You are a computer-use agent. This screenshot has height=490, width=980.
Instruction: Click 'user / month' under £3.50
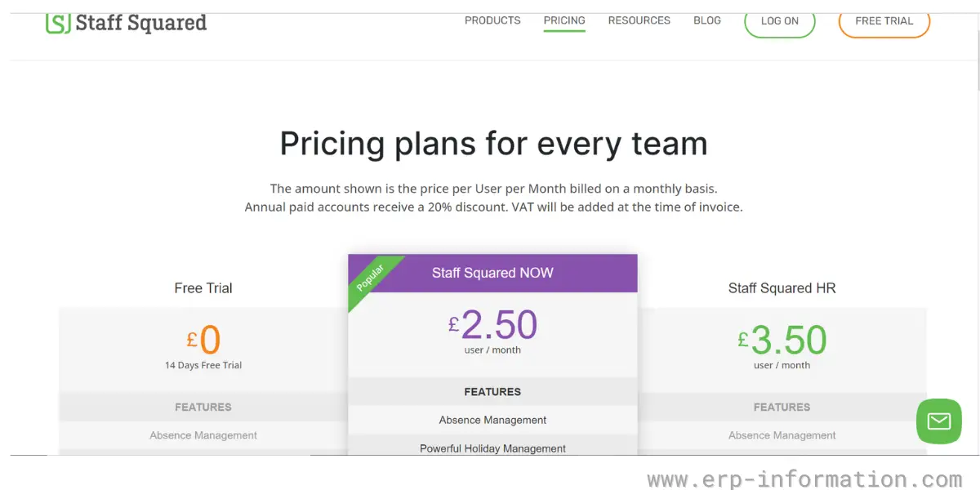(x=782, y=365)
